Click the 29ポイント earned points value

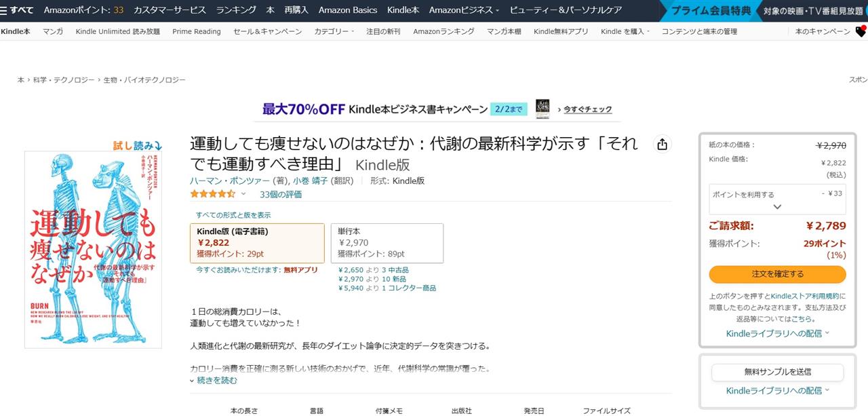pyautogui.click(x=825, y=243)
